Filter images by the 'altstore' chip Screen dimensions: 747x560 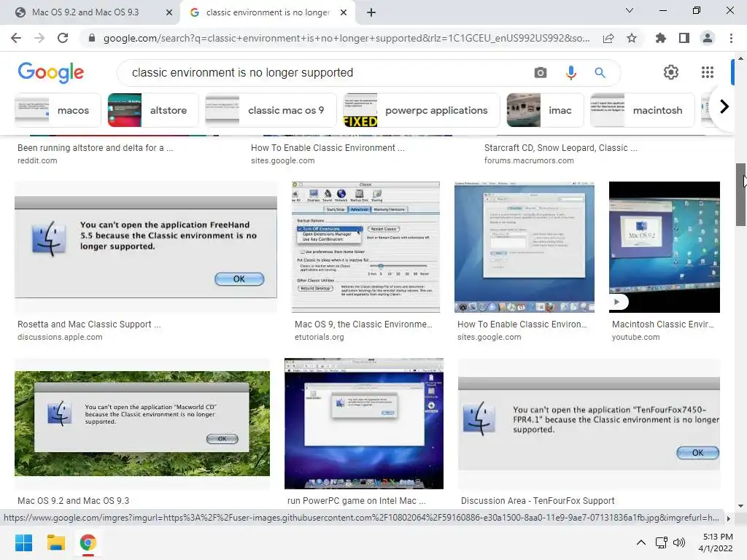(153, 110)
